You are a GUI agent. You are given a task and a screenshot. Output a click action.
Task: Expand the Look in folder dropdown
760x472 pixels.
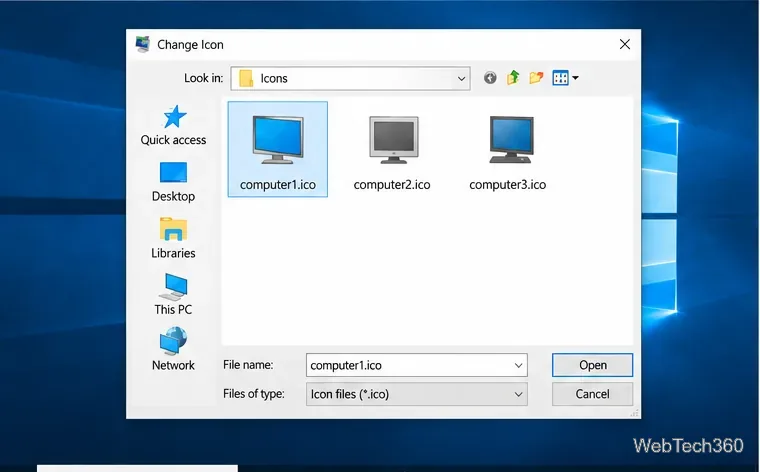coord(461,79)
